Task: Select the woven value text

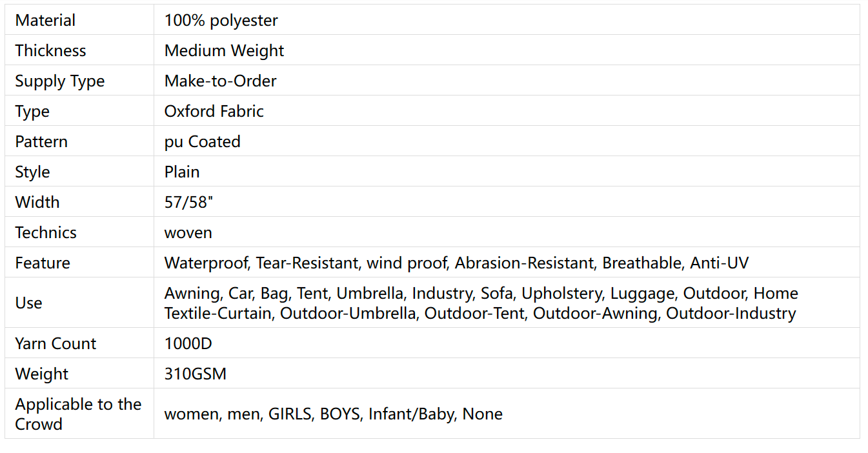Action: tap(188, 232)
